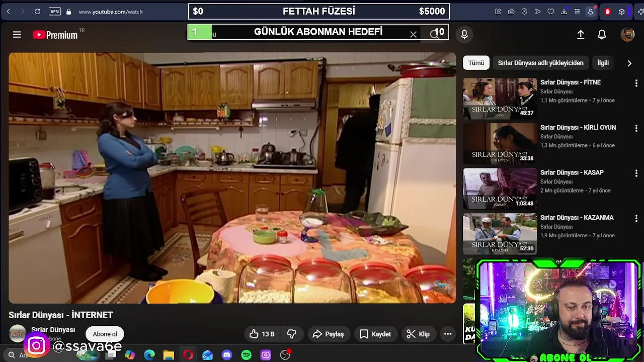This screenshot has width=644, height=362.
Task: Go forward using browser forward arrow
Action: click(x=22, y=12)
